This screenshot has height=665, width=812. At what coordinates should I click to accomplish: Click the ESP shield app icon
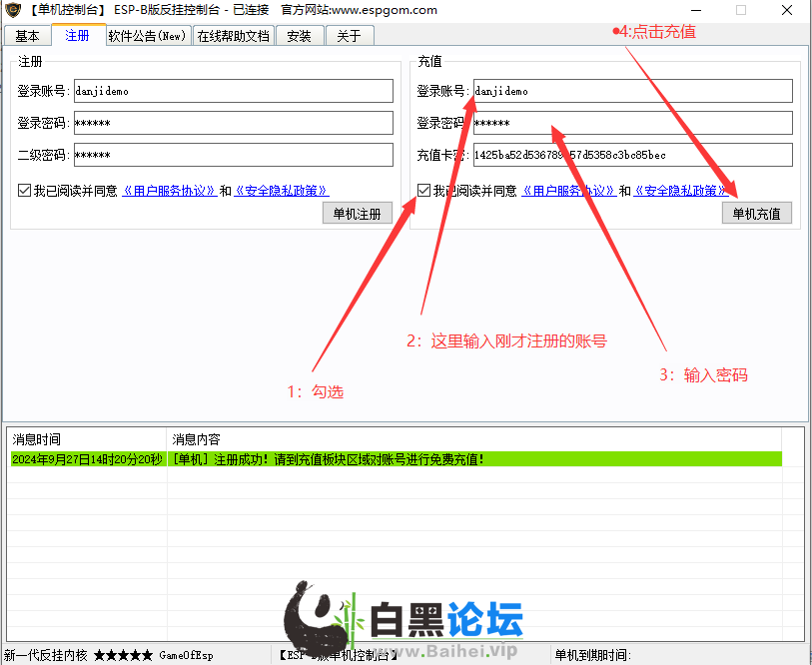(12, 10)
